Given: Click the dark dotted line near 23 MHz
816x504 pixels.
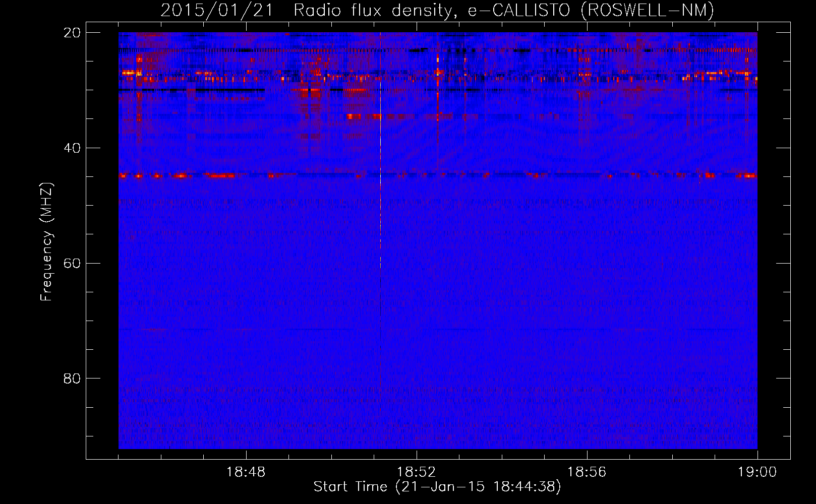Looking at the screenshot, I should click(x=437, y=50).
